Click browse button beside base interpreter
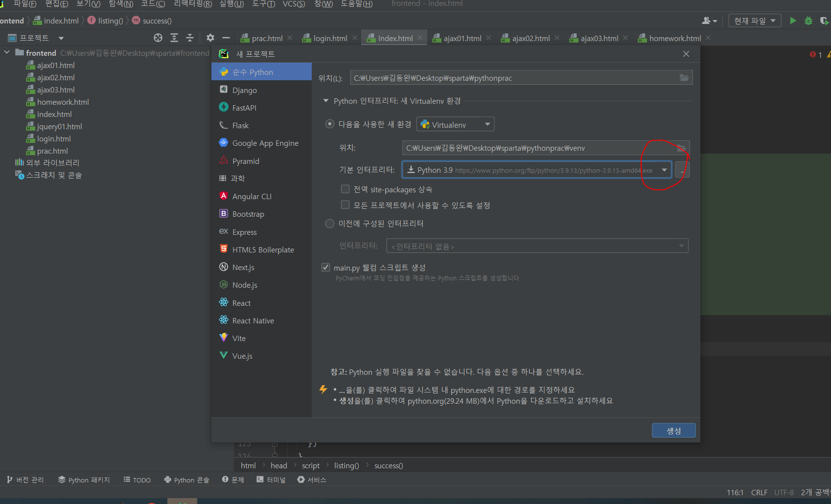Image resolution: width=831 pixels, height=504 pixels. tap(682, 170)
